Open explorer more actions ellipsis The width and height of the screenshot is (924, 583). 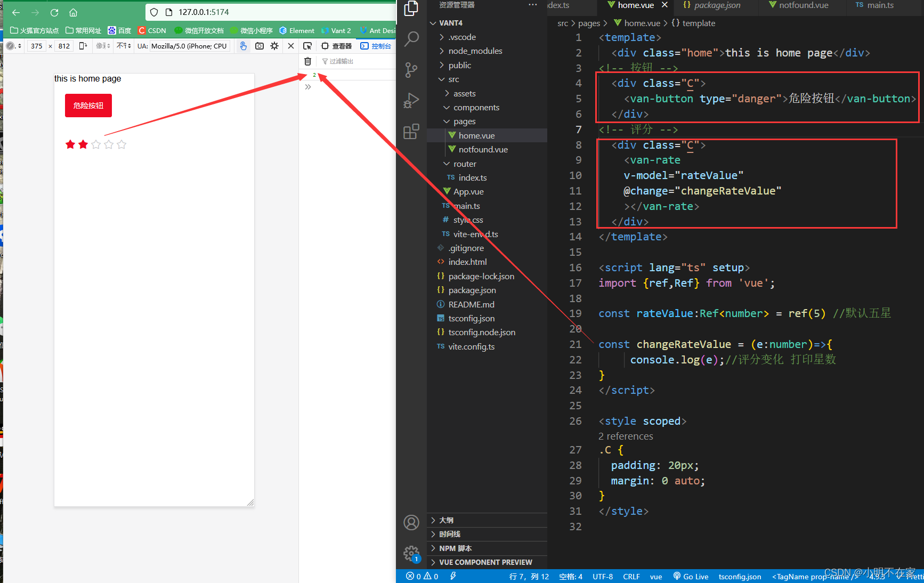[x=533, y=5]
